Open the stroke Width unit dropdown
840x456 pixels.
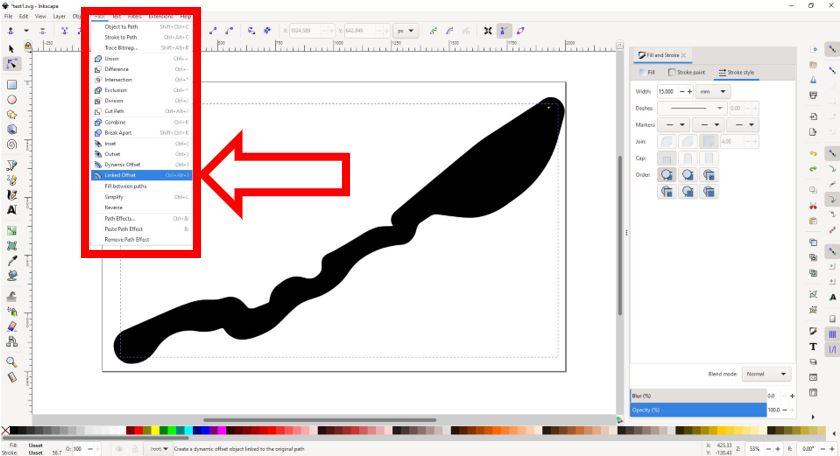pyautogui.click(x=712, y=92)
